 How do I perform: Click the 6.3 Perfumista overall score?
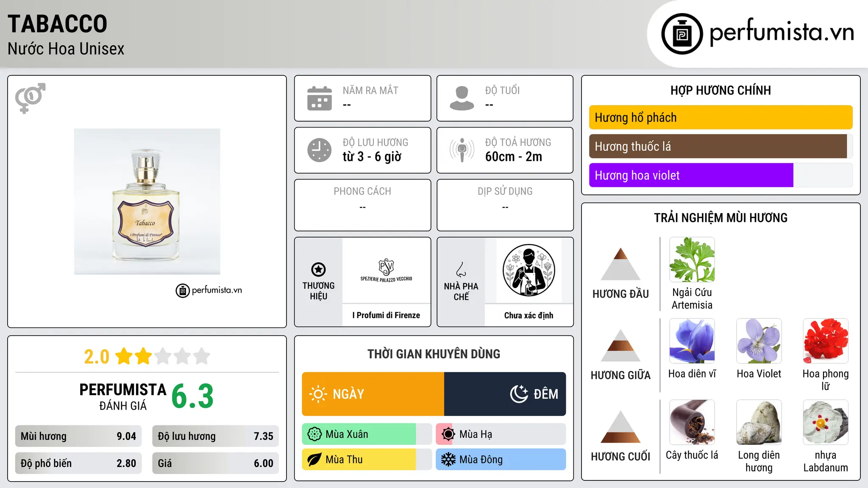[192, 396]
